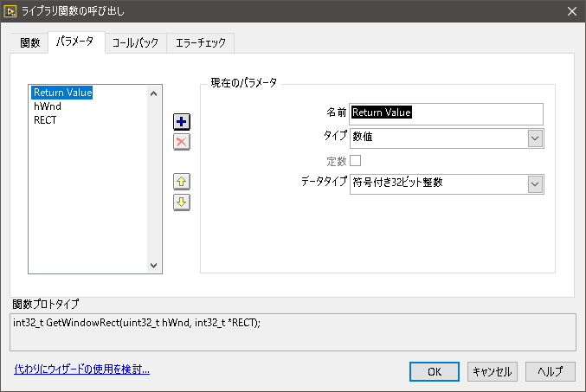Click the parameter list scroll-down arrow
Screen dimensions: 586x392
pos(153,266)
